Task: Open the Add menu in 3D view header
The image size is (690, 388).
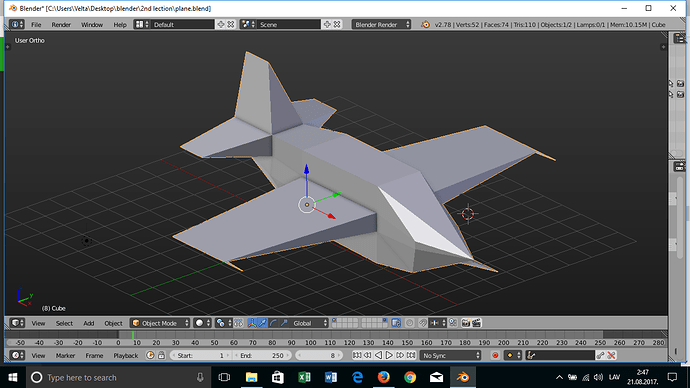Action: click(88, 323)
